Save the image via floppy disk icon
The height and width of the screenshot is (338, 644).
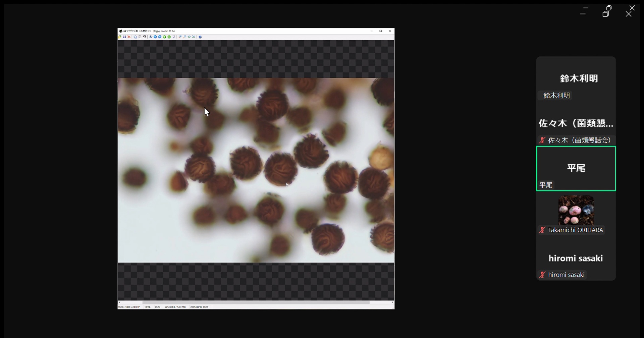click(124, 37)
